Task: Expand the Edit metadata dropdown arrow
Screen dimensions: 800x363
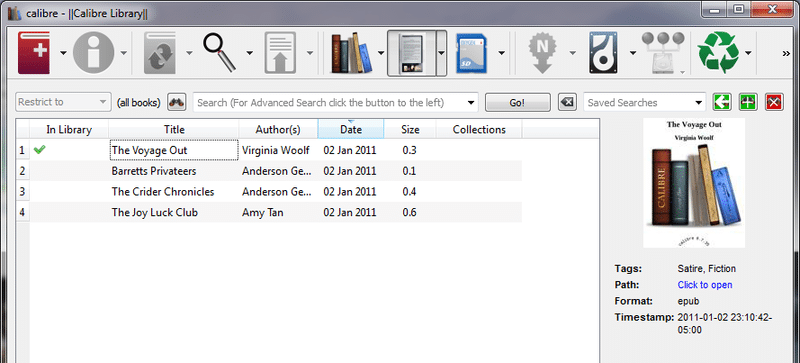Action: [x=124, y=53]
